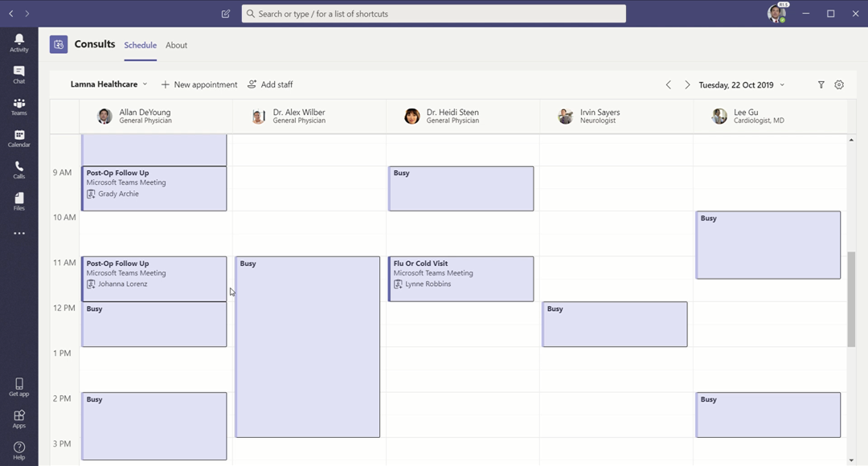Open Files in the sidebar
Image resolution: width=868 pixels, height=466 pixels.
tap(18, 202)
